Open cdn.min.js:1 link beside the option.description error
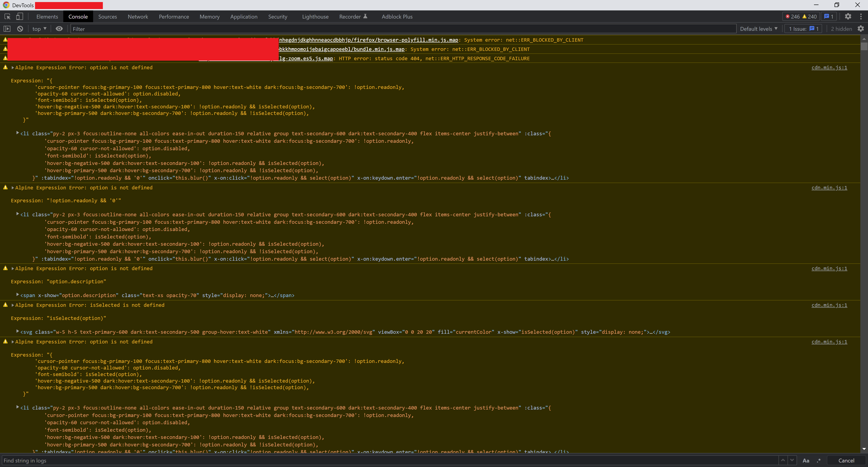Image resolution: width=868 pixels, height=467 pixels. pos(829,269)
